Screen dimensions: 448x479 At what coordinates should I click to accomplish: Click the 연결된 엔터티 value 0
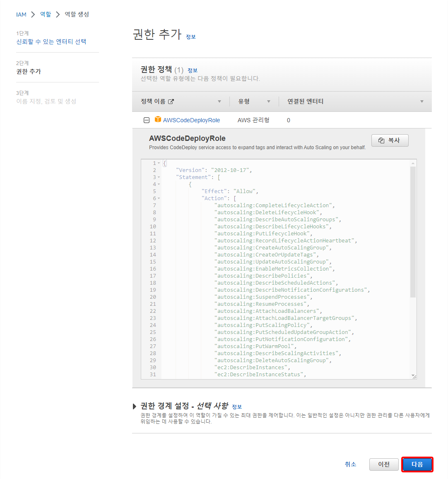(x=289, y=120)
